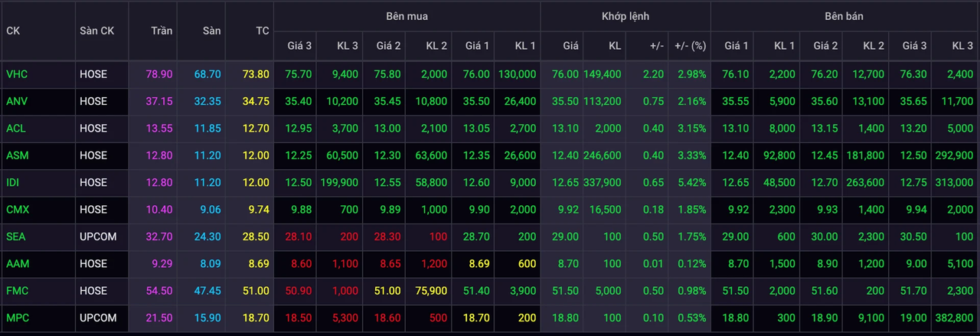Sort by the CK column header
Viewport: 980px width, 336px height.
coord(13,31)
